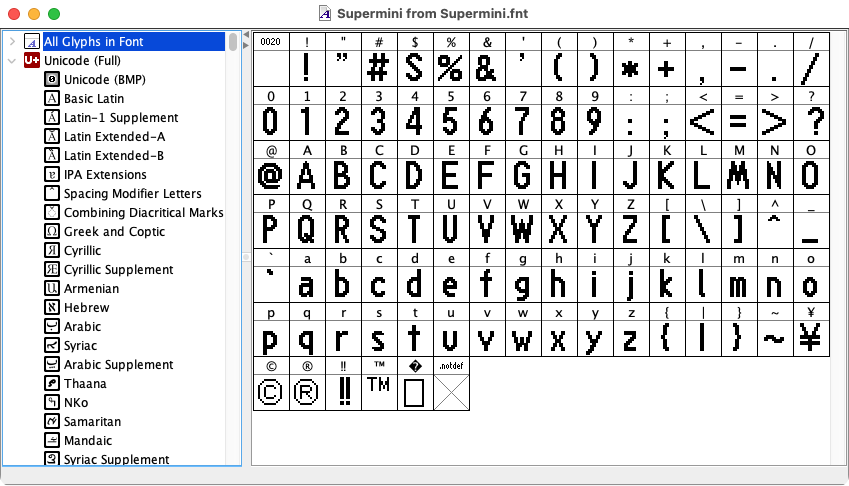Collapse sidebar with left splitter arrow
The image size is (849, 486).
click(246, 35)
